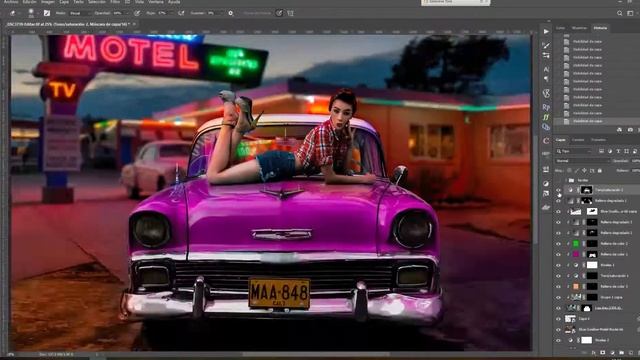The width and height of the screenshot is (640, 360).
Task: Enable airbrush build-up effect icon
Action: [181, 13]
